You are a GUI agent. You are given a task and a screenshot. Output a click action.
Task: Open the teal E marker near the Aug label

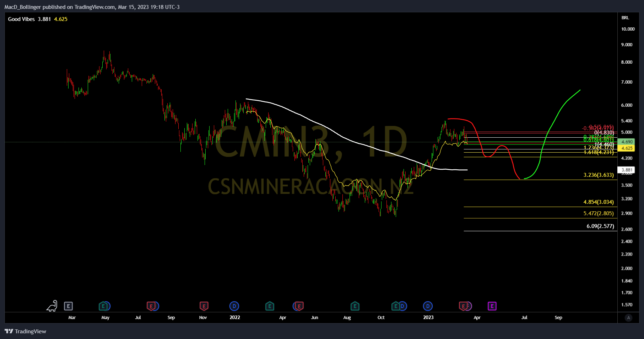click(x=355, y=306)
